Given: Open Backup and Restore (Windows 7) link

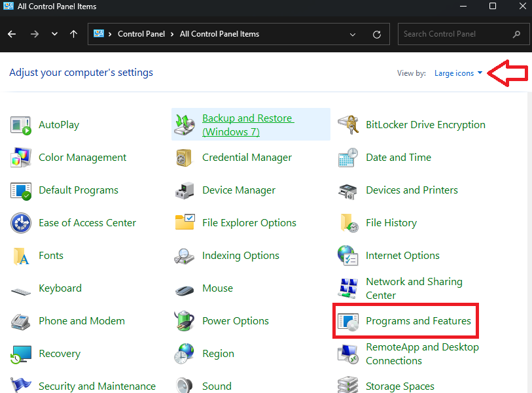Looking at the screenshot, I should pos(247,125).
